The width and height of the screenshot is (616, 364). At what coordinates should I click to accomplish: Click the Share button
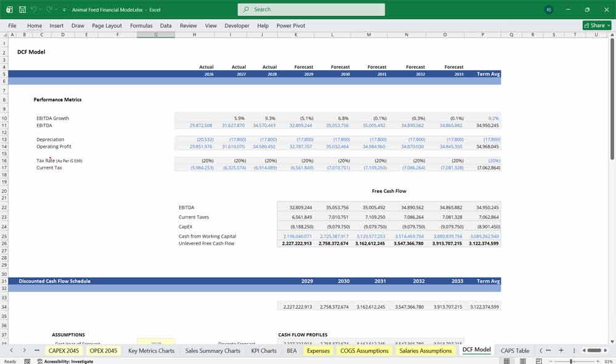coord(596,25)
